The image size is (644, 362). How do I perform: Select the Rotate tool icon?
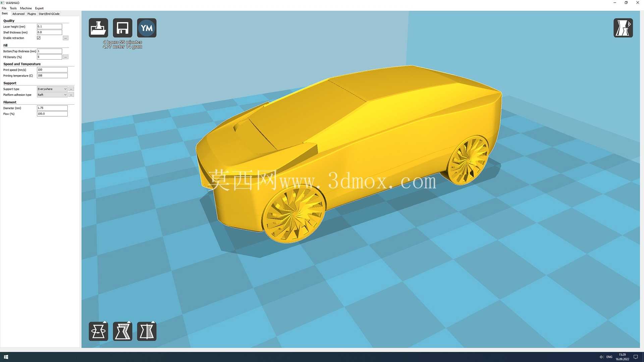98,331
